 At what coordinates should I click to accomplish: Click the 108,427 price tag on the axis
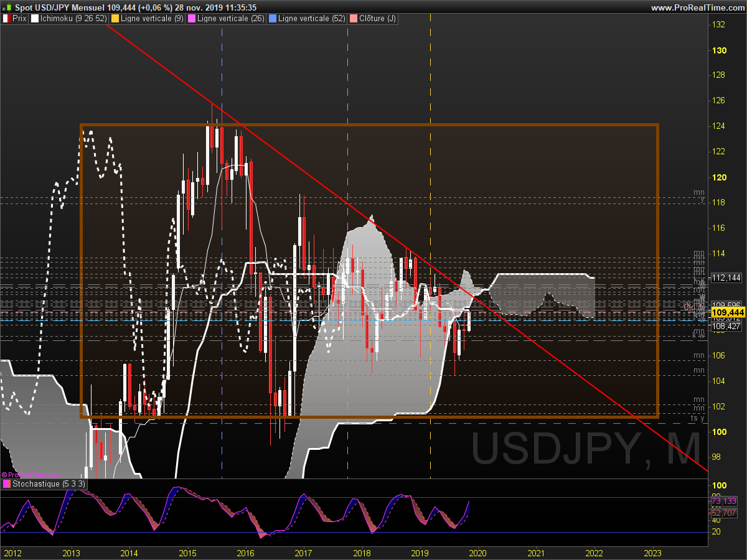[726, 326]
